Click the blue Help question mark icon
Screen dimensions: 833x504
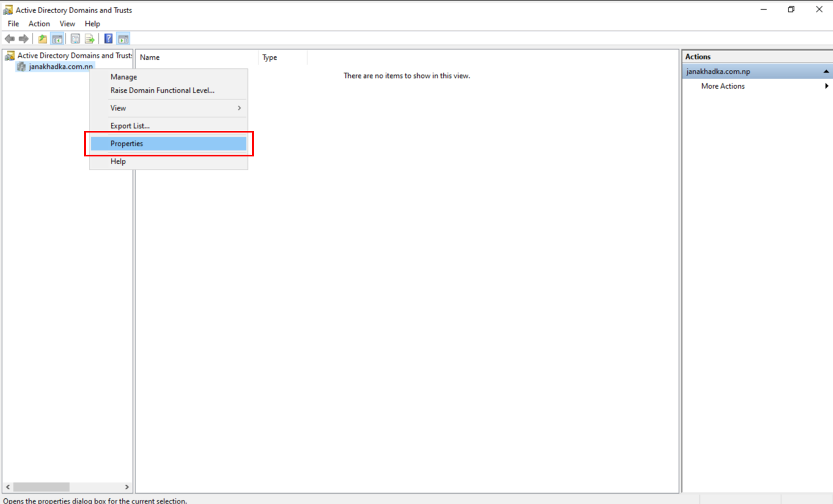tap(108, 39)
